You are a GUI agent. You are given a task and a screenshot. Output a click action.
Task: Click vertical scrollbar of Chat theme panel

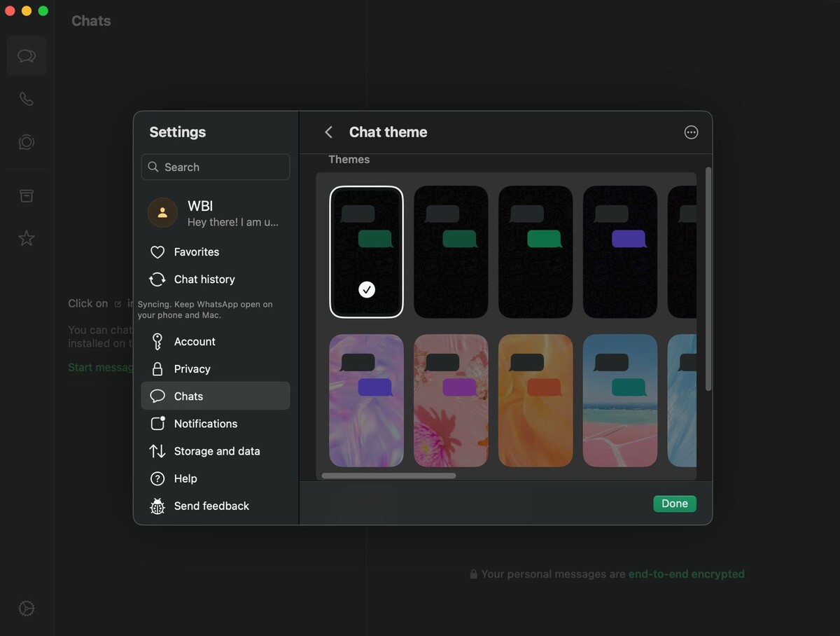pyautogui.click(x=708, y=279)
